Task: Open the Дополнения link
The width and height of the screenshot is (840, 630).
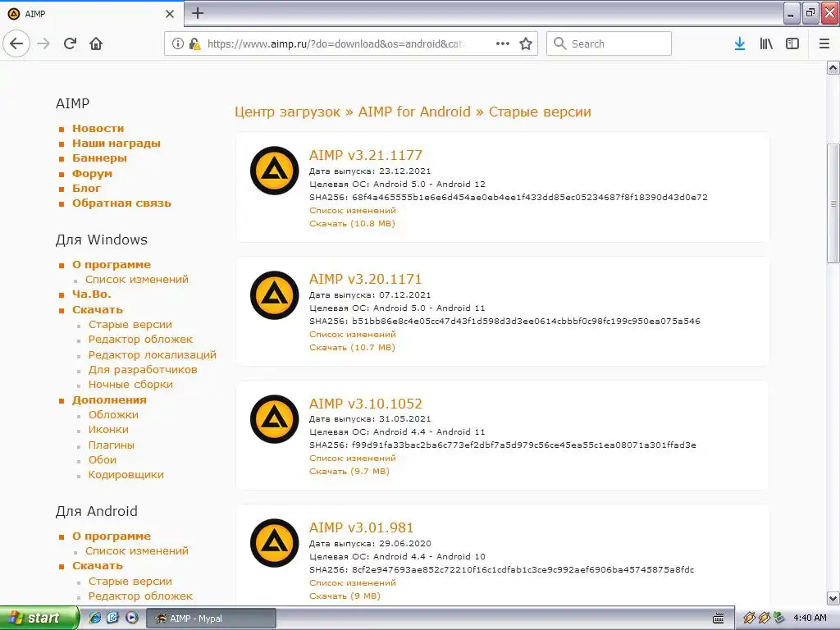Action: click(x=109, y=399)
